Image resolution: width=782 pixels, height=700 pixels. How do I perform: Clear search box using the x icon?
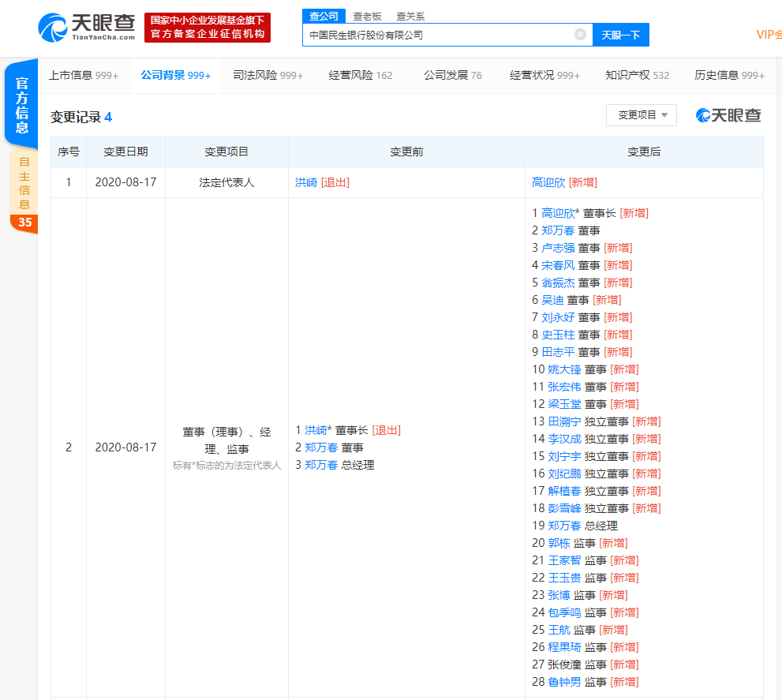pyautogui.click(x=580, y=35)
